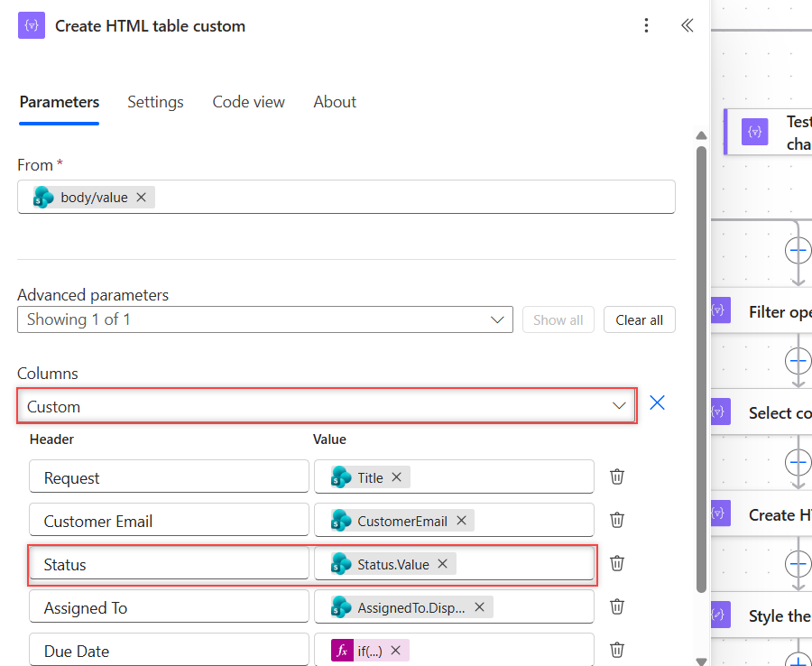The width and height of the screenshot is (812, 666).
Task: Remove the if(...) expression token
Action: (396, 651)
